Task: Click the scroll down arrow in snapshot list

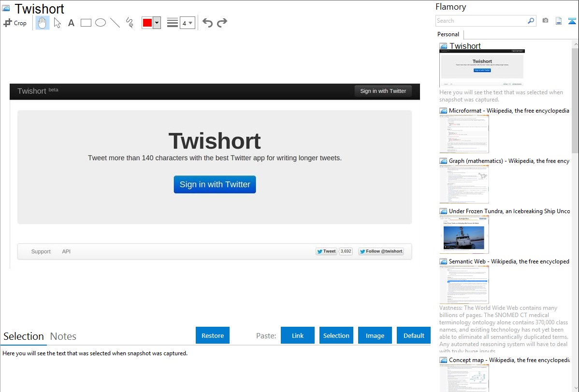Action: click(x=575, y=388)
